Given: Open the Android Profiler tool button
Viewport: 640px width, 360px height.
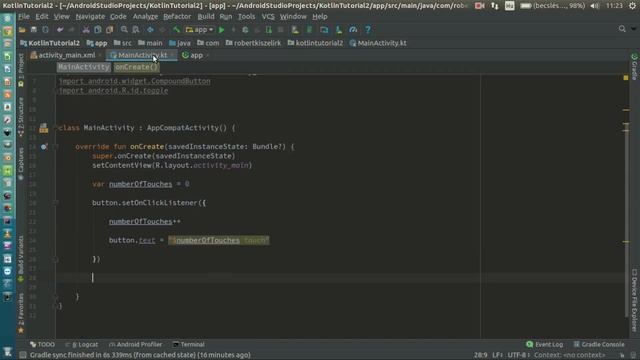Looking at the screenshot, I should pyautogui.click(x=135, y=344).
